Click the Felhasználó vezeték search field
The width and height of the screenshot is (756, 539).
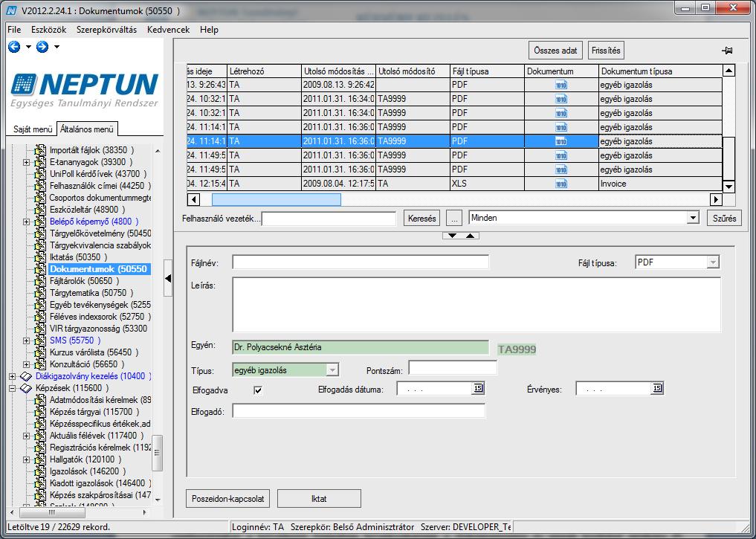pos(329,219)
